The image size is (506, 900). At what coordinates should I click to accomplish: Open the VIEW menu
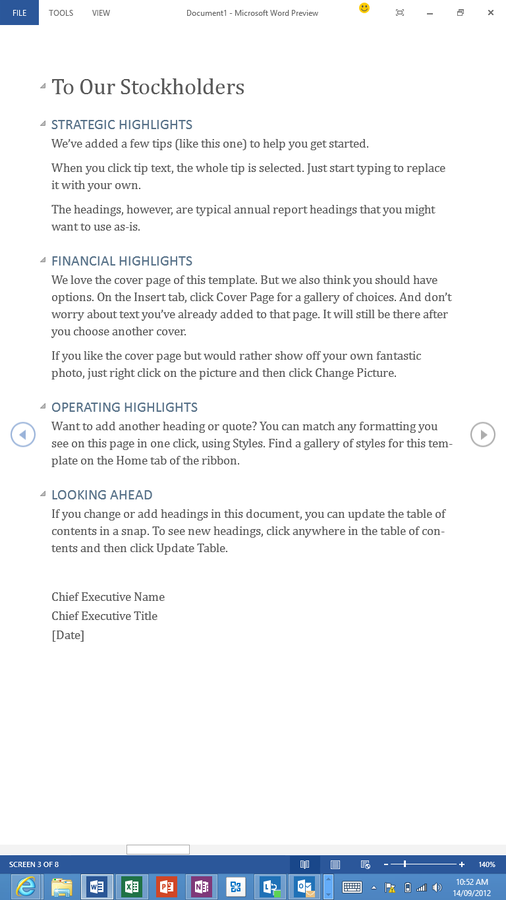101,13
